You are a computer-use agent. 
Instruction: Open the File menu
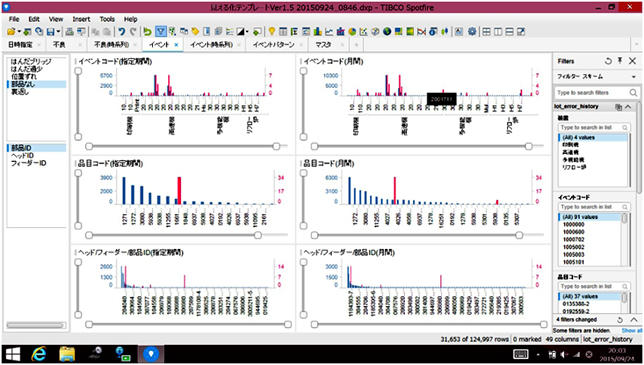click(x=14, y=19)
